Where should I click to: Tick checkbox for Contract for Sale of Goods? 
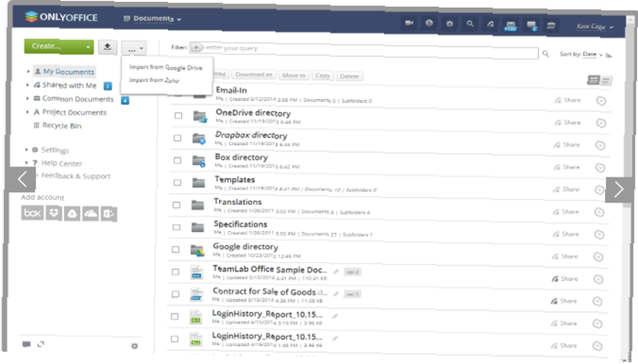(175, 294)
